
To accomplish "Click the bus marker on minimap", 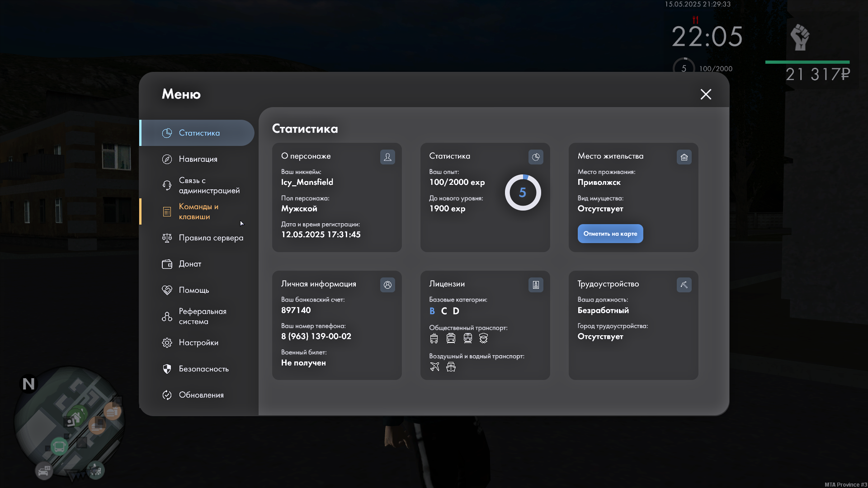I will click(59, 447).
